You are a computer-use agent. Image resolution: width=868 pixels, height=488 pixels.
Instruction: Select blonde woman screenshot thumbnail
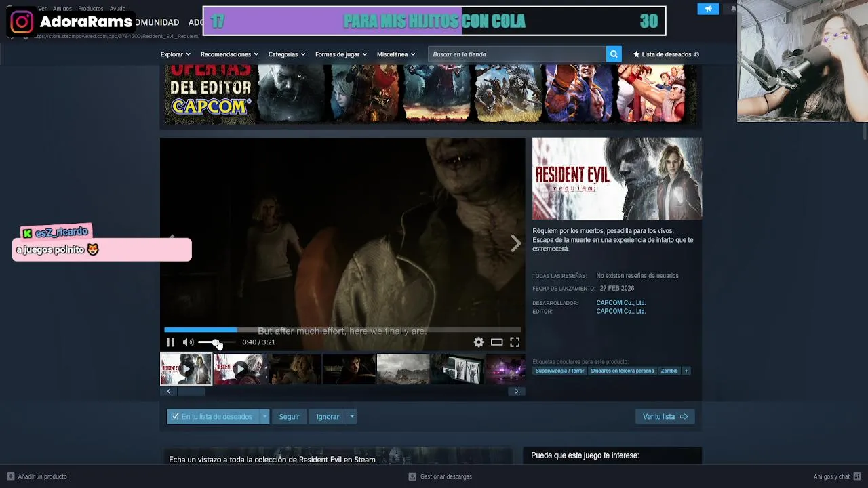[294, 369]
